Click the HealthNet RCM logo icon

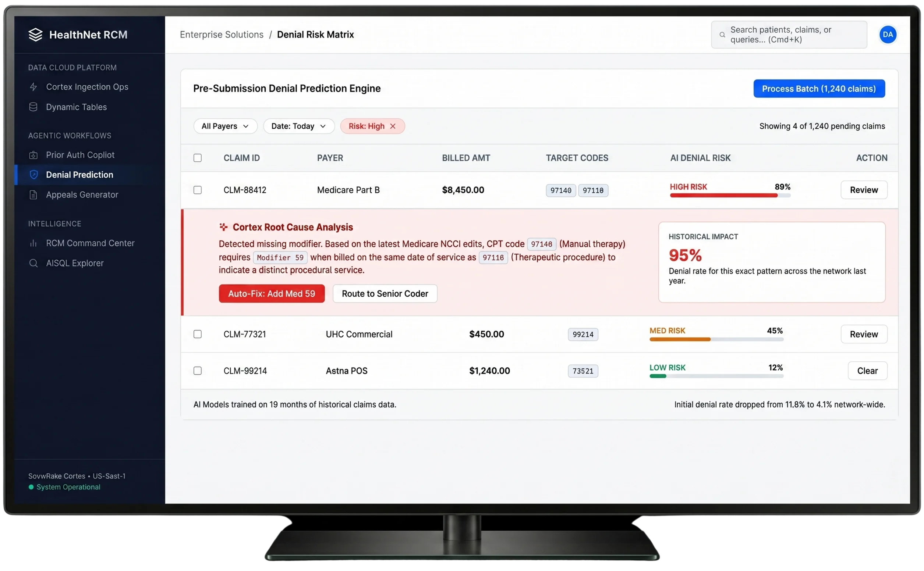(36, 35)
